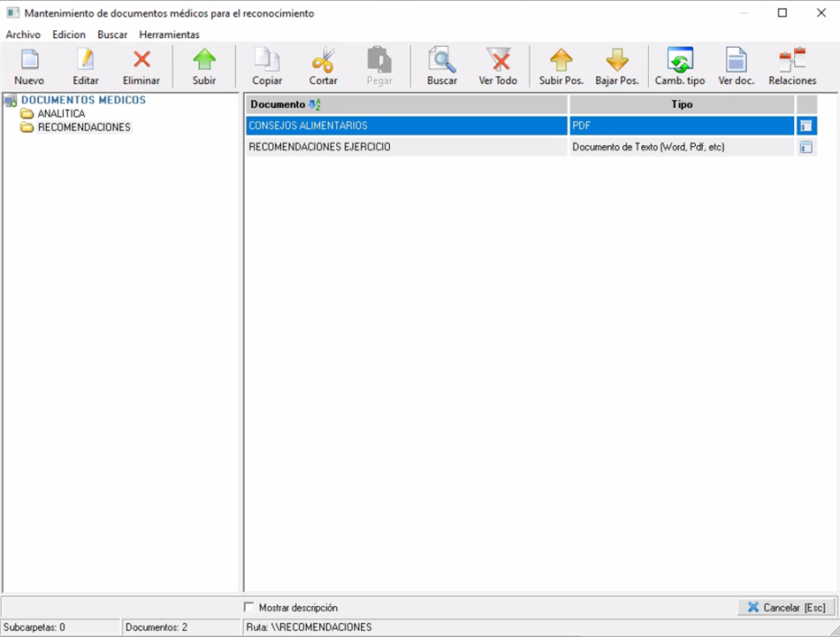Viewport: 840px width, 637px height.
Task: Move document up with Subir Pos.
Action: click(x=561, y=61)
